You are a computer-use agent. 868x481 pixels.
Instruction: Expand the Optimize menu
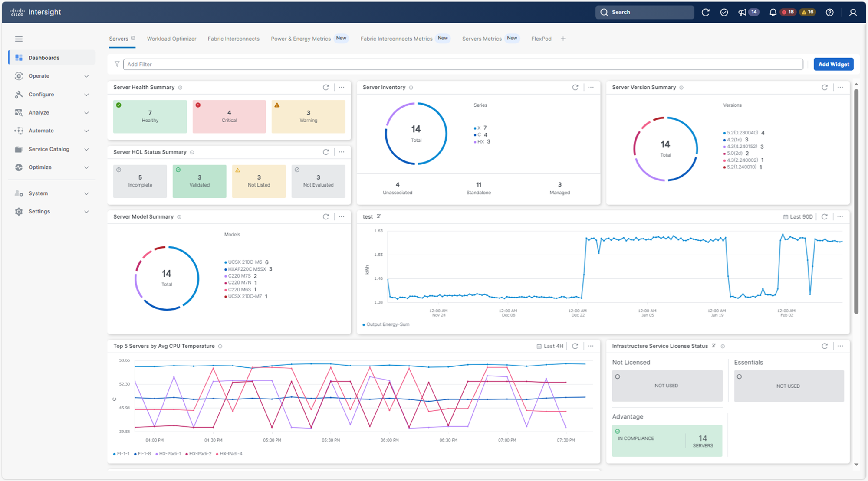coord(52,167)
